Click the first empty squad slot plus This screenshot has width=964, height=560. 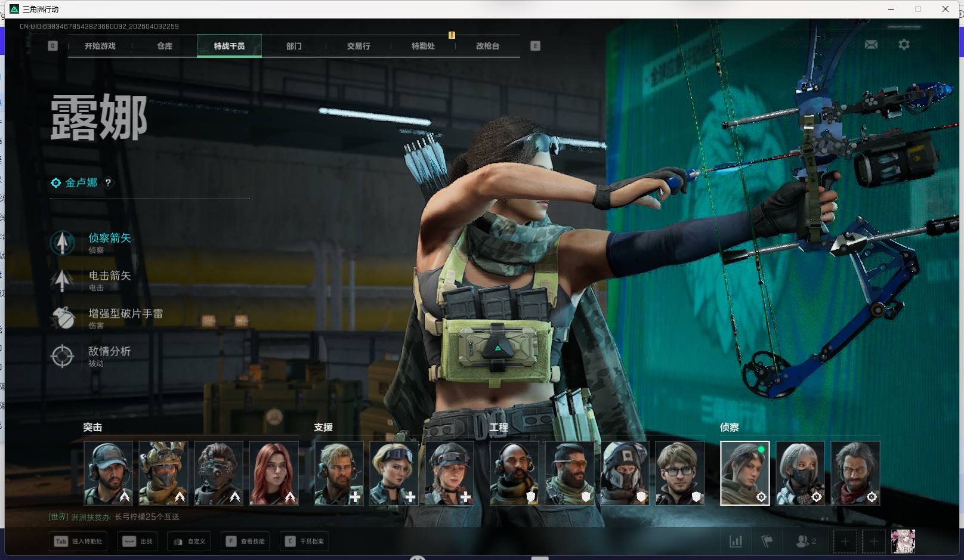point(845,542)
